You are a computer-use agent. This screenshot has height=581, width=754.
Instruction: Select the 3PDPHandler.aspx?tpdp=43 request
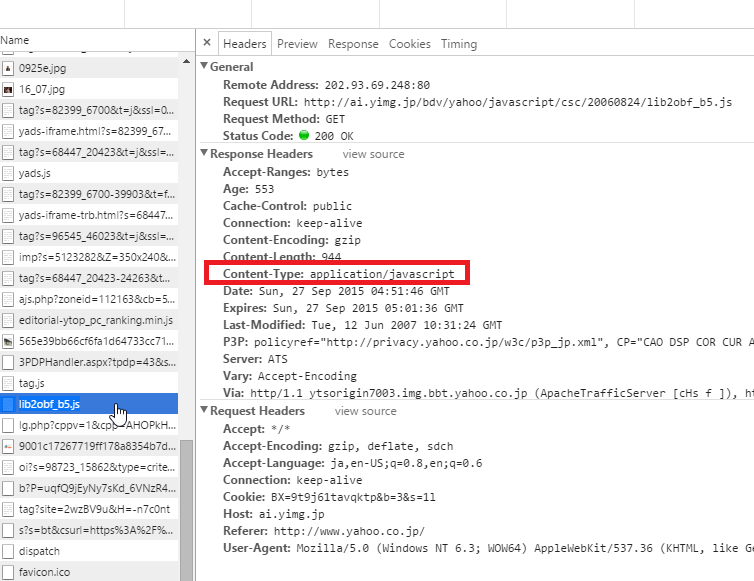(x=89, y=362)
